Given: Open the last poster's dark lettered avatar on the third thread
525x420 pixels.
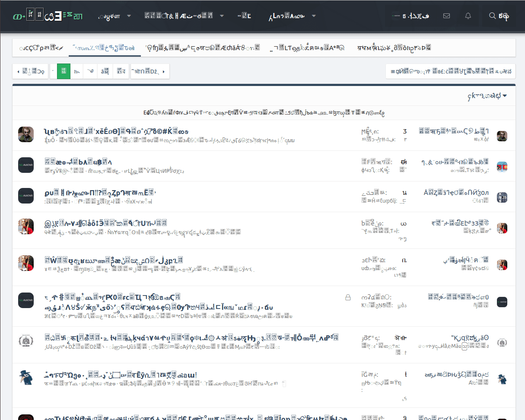Looking at the screenshot, I should tap(502, 197).
